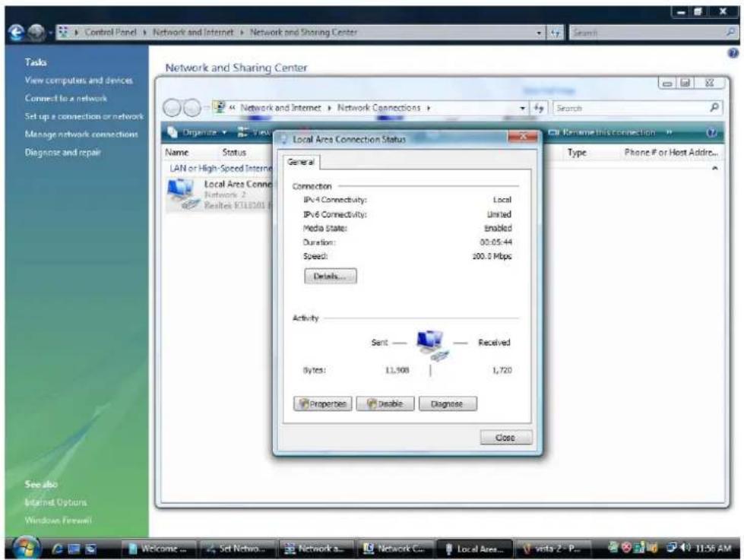Click Forward button in Network Connections window

point(192,108)
